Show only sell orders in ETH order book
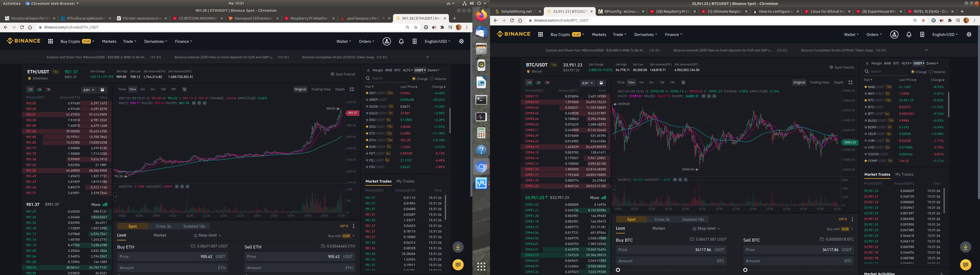 click(48, 90)
